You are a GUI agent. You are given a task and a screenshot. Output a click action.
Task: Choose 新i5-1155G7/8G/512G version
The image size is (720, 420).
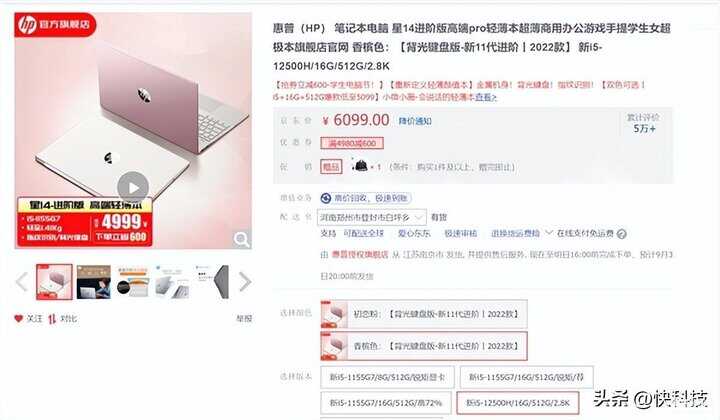point(387,377)
